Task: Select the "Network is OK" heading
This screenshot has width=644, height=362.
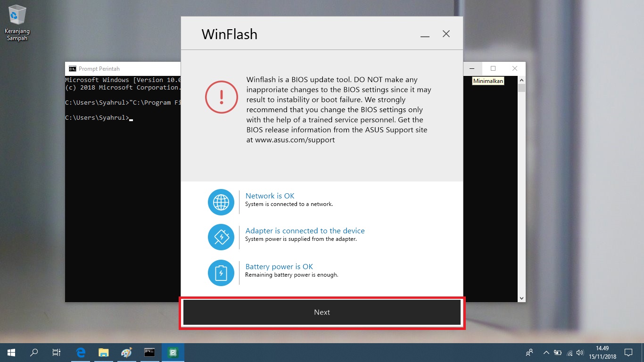Action: click(x=270, y=196)
